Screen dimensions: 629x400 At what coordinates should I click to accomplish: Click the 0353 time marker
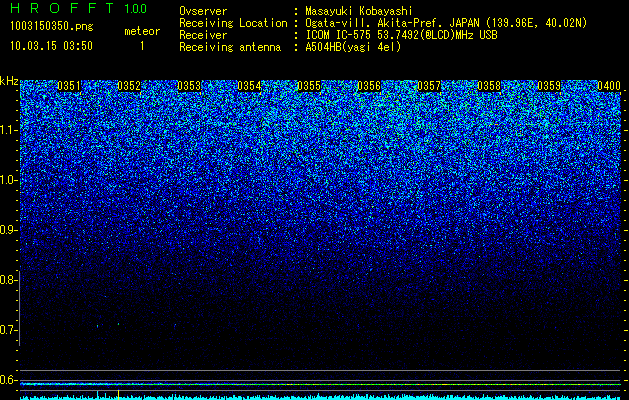click(189, 86)
